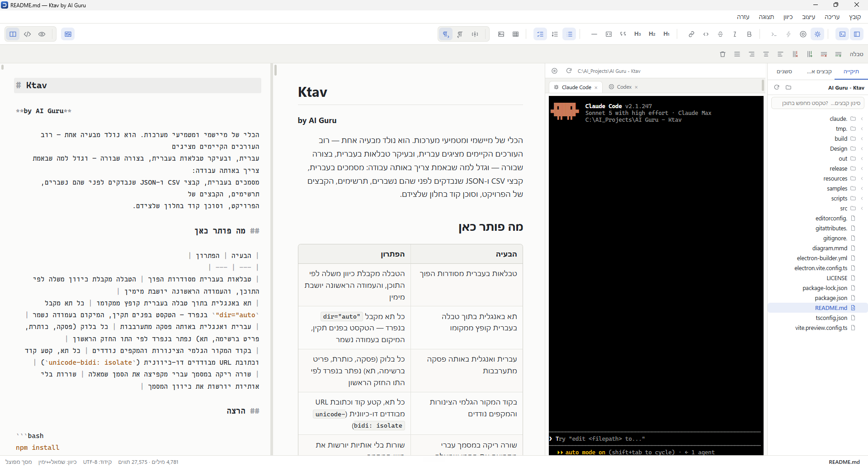
Task: Expand the build folder
Action: 818,138
